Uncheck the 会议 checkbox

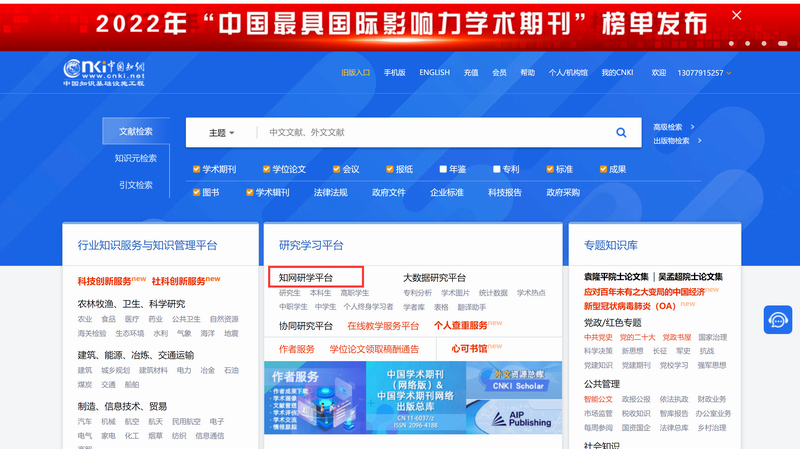(x=336, y=169)
